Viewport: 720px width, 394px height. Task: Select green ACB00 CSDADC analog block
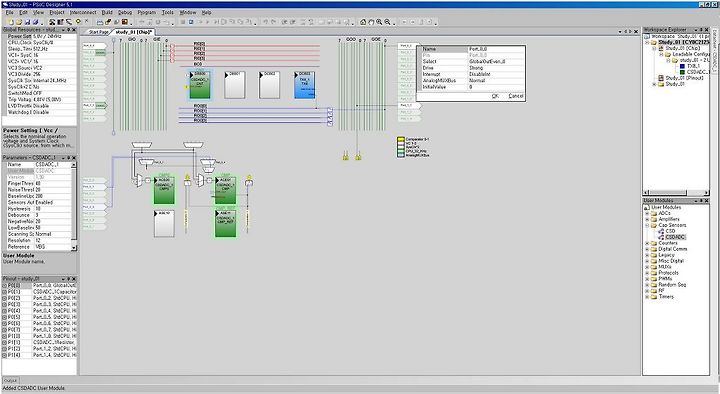point(164,190)
